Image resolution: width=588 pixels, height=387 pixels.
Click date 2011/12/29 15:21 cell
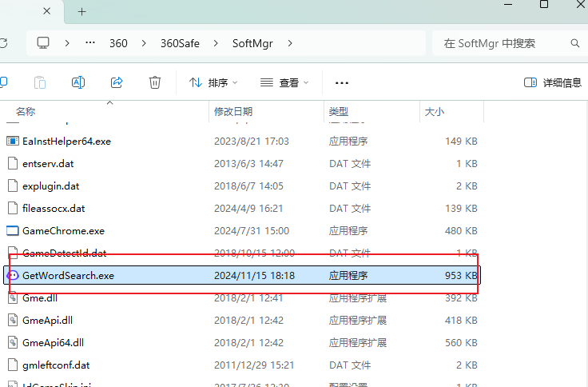point(254,365)
